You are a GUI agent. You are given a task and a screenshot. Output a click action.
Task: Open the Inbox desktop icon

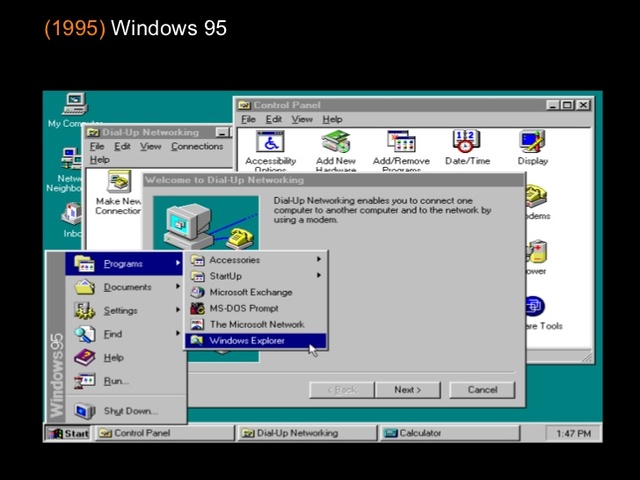pos(72,213)
